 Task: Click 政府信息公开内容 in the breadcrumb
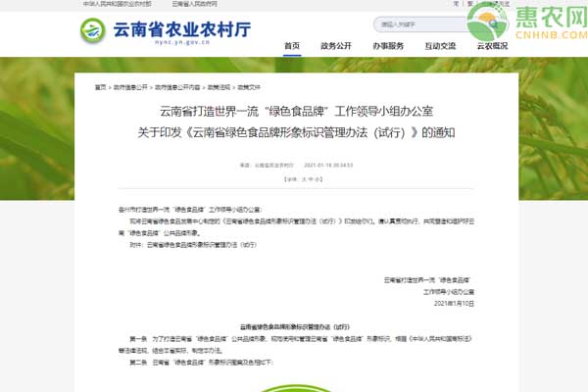point(177,87)
